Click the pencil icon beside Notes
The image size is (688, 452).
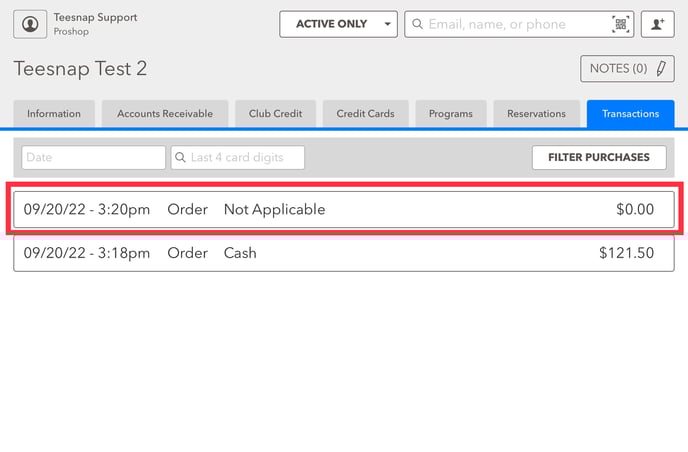click(x=660, y=69)
